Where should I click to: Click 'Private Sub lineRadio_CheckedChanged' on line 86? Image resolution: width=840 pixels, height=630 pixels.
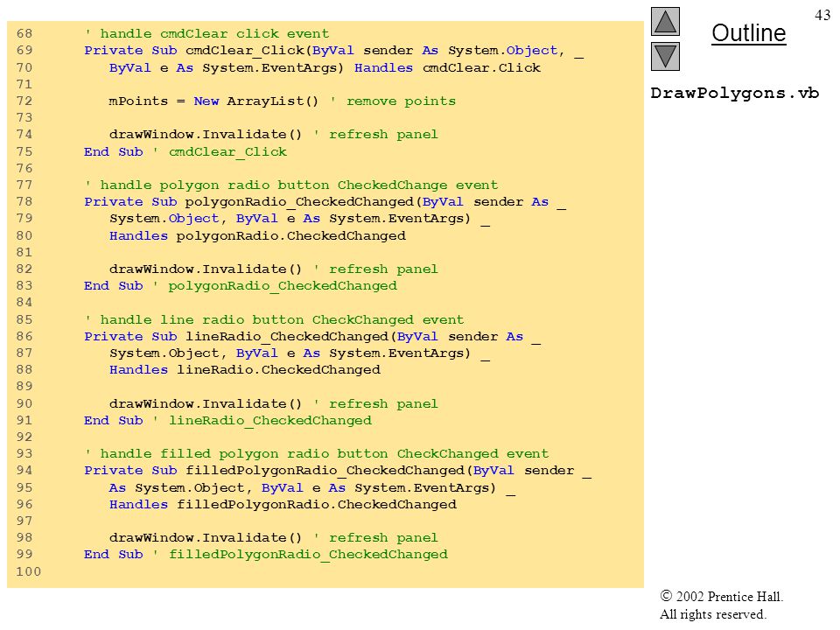point(235,336)
